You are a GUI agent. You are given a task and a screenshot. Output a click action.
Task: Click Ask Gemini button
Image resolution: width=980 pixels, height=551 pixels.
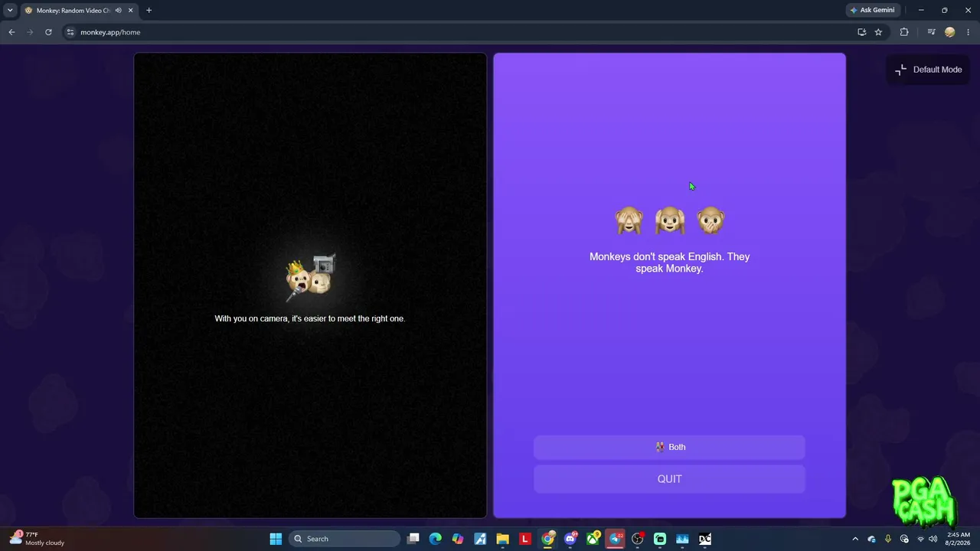click(x=872, y=11)
